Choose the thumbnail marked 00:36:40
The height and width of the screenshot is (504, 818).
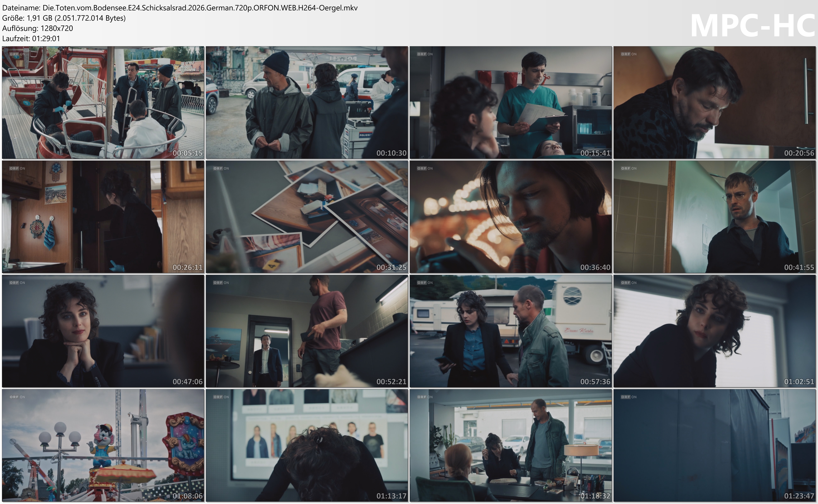(510, 217)
